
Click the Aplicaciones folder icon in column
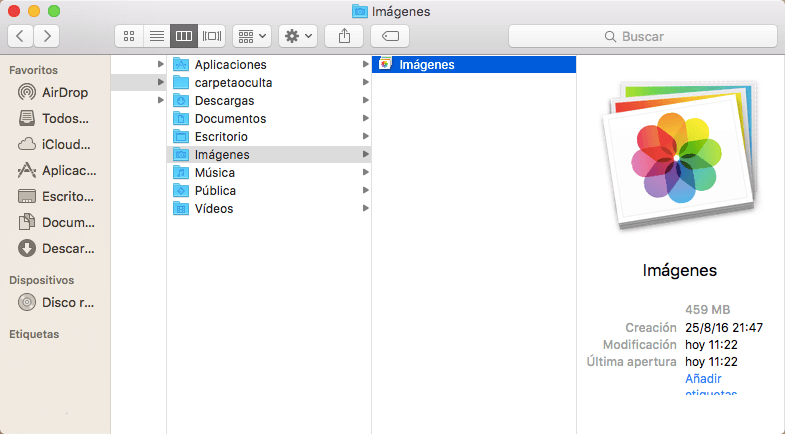click(181, 64)
